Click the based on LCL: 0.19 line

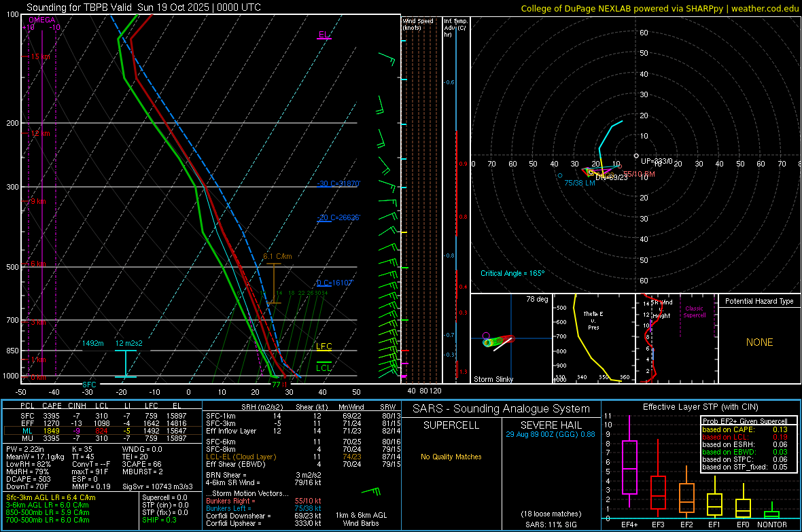pos(745,437)
